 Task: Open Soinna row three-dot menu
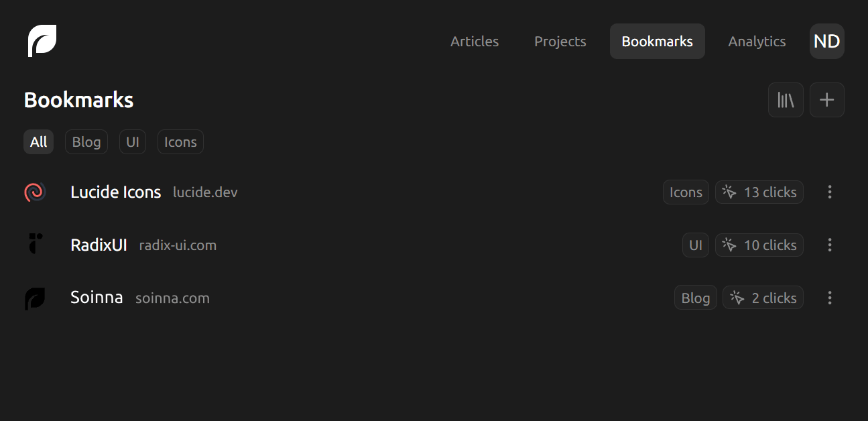click(x=830, y=298)
